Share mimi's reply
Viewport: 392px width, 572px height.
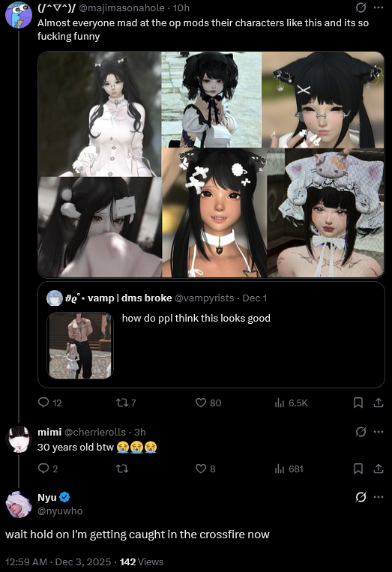(x=379, y=469)
